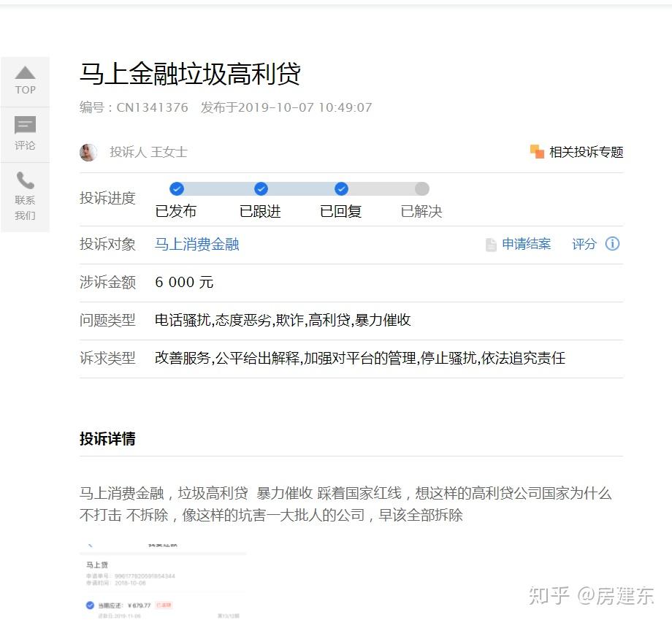The height and width of the screenshot is (623, 672).
Task: Click the 已跟进 checkmark icon
Action: (261, 188)
